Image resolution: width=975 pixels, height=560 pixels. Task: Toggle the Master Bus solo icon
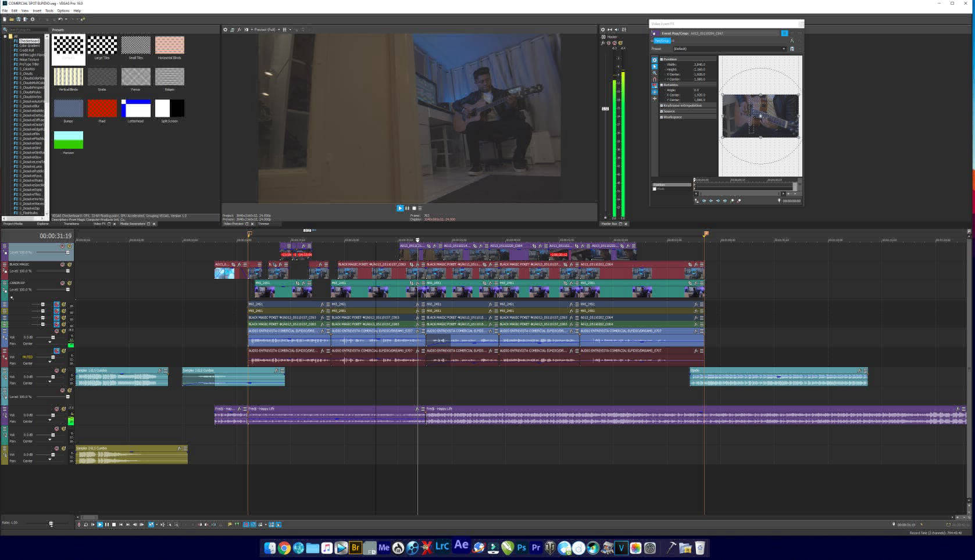click(x=620, y=43)
